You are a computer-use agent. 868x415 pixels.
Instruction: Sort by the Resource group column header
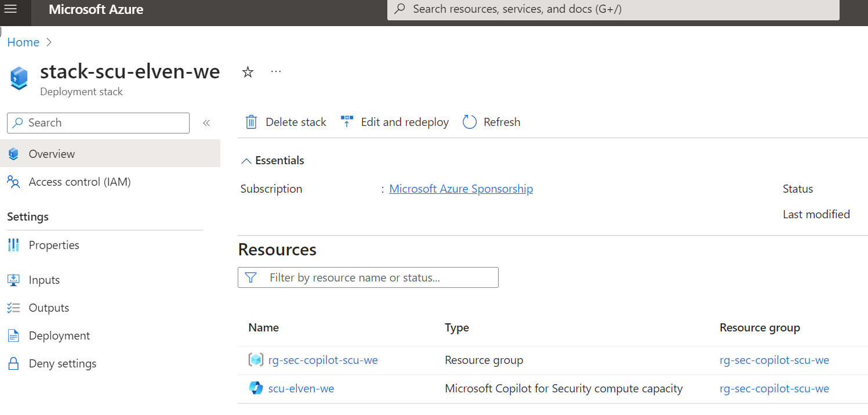pyautogui.click(x=760, y=327)
